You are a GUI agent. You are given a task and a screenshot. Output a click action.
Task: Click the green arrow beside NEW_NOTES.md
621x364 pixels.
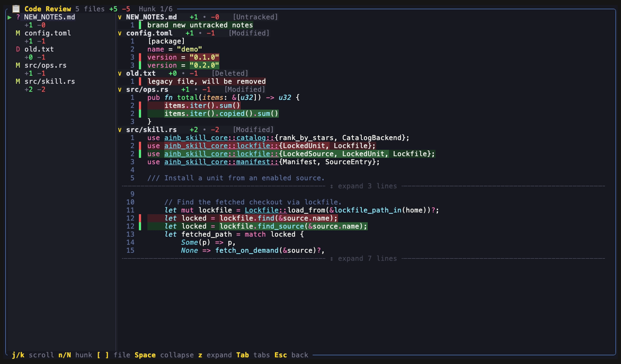click(10, 17)
